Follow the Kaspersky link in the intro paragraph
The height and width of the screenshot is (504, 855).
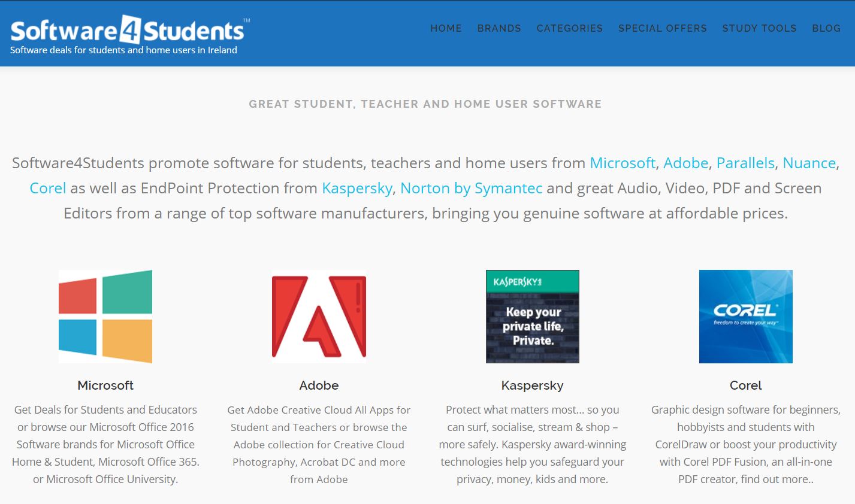(x=357, y=188)
